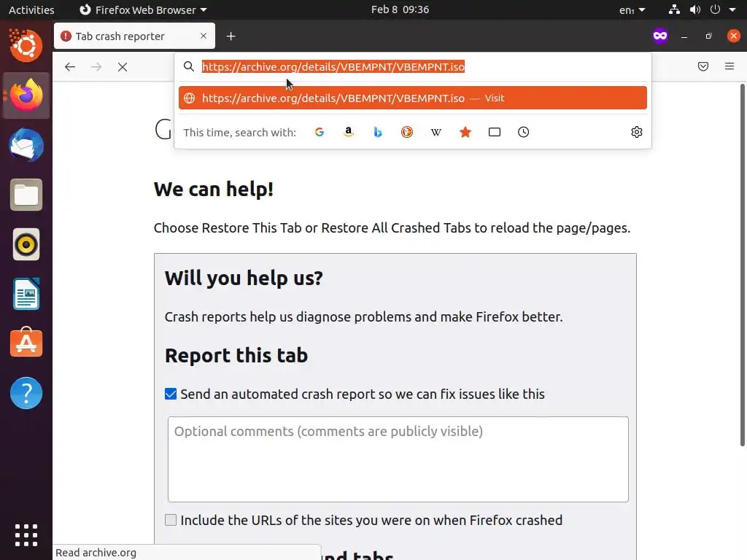The height and width of the screenshot is (560, 747).
Task: Click the volume speaker icon
Action: (695, 9)
